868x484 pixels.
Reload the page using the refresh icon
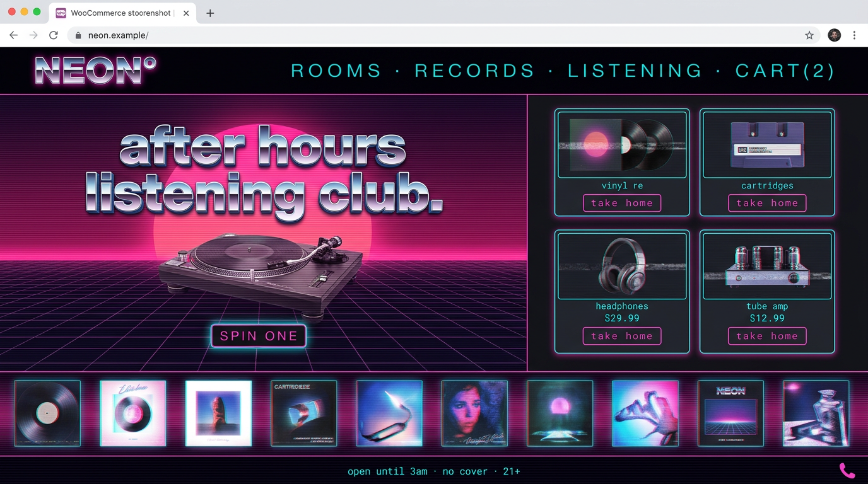pos(54,35)
